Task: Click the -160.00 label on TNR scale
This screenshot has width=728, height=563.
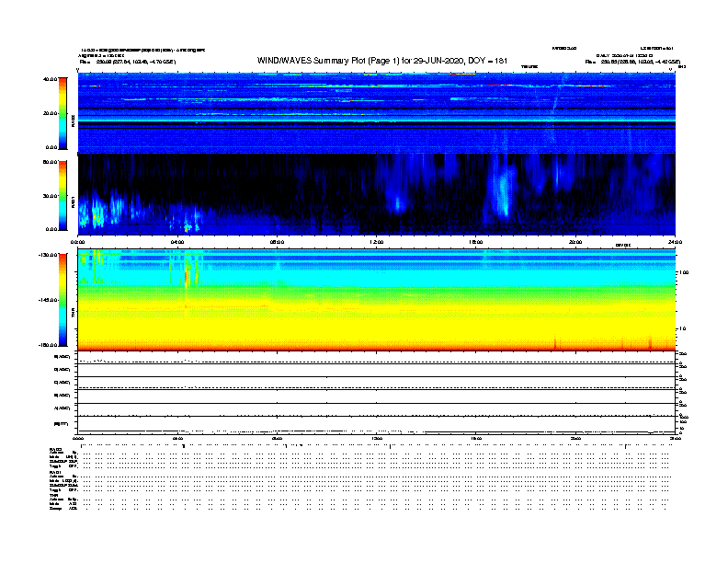Action: [x=49, y=345]
